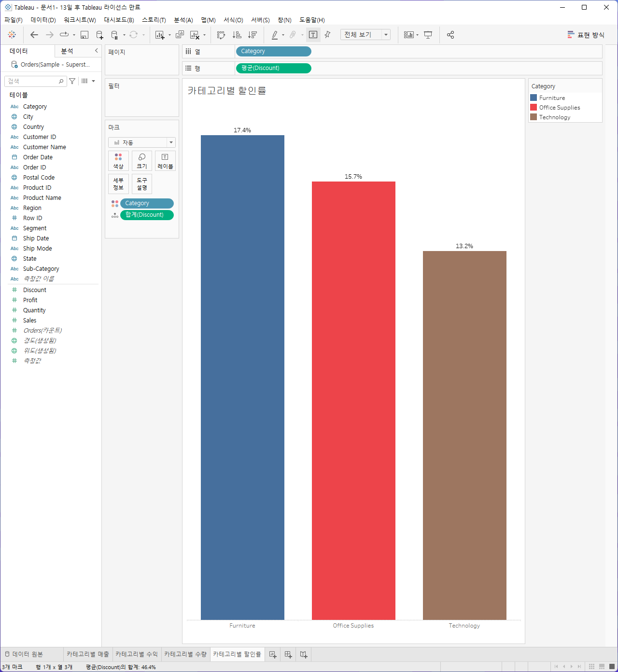Click the presentation mode icon

pyautogui.click(x=428, y=35)
